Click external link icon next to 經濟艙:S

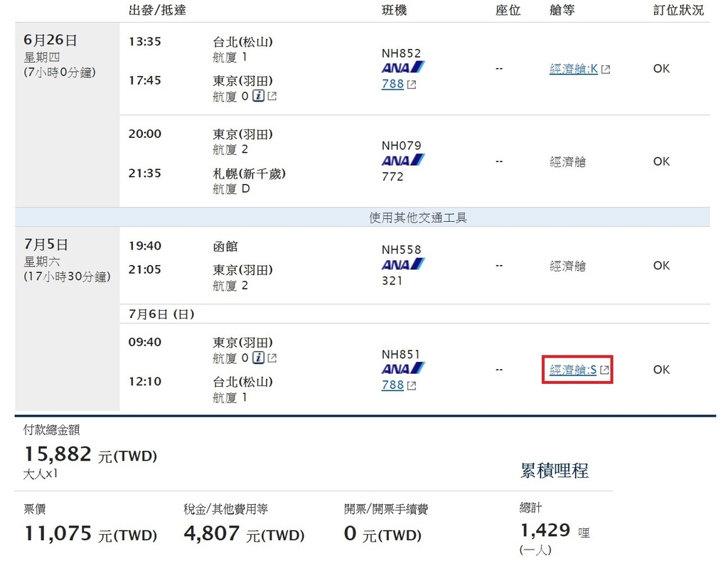pyautogui.click(x=604, y=370)
